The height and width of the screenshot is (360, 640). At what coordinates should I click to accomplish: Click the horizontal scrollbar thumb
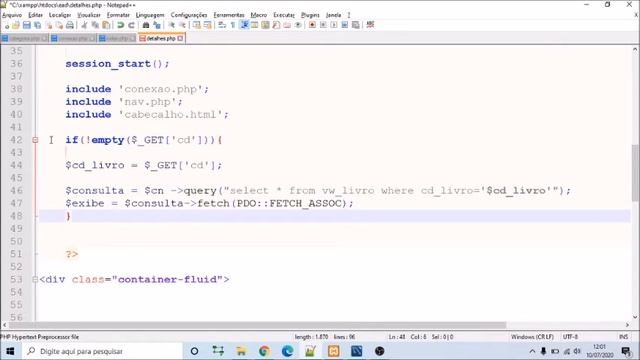pyautogui.click(x=258, y=325)
